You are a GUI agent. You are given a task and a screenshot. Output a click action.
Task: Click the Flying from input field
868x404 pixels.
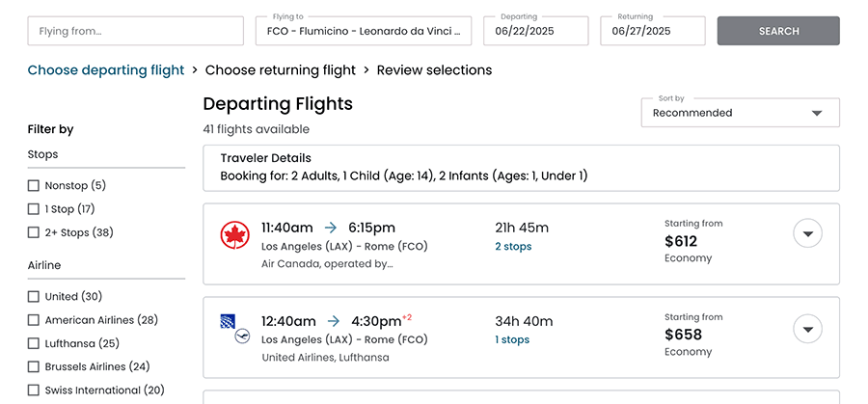(x=135, y=31)
